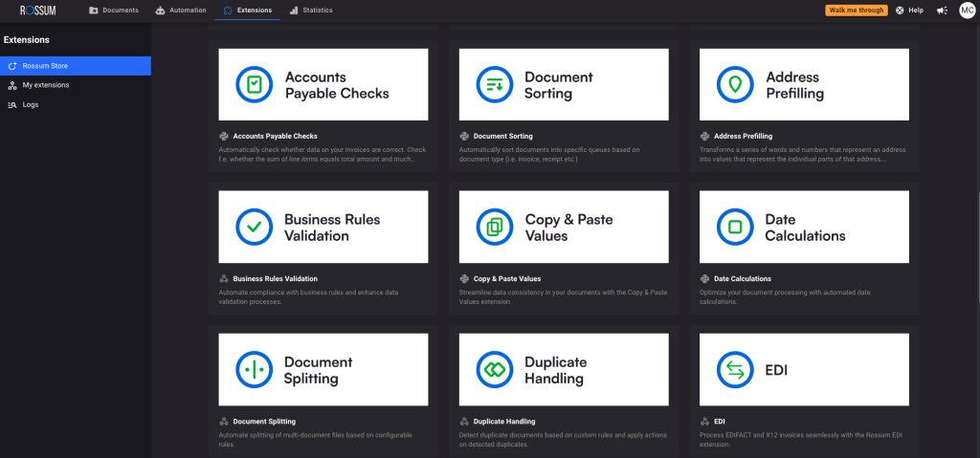980x458 pixels.
Task: Click the Rossum logo
Action: coord(37,10)
